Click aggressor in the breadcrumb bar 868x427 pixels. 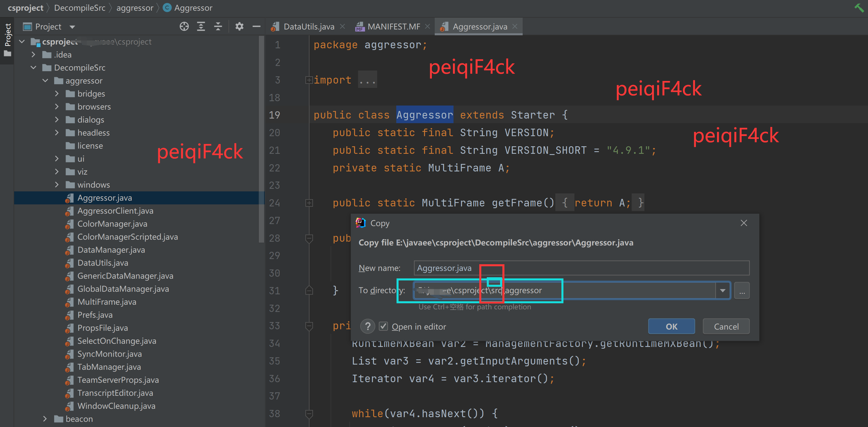click(135, 8)
